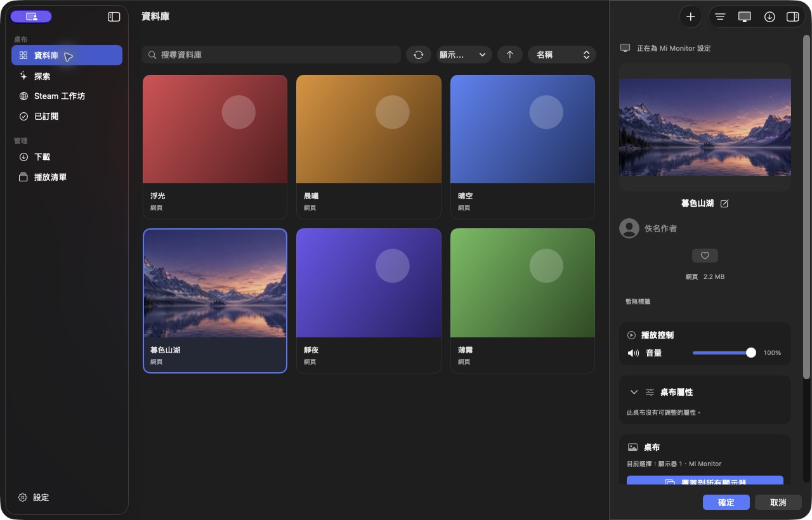Open the 顯示... filter dropdown
812x520 pixels.
point(464,55)
